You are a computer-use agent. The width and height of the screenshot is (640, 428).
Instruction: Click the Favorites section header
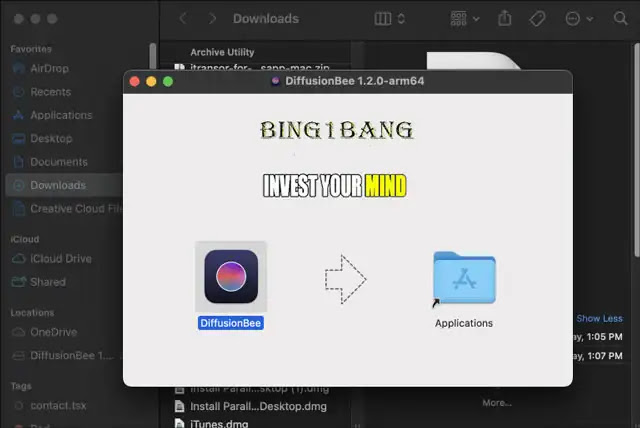[31, 49]
